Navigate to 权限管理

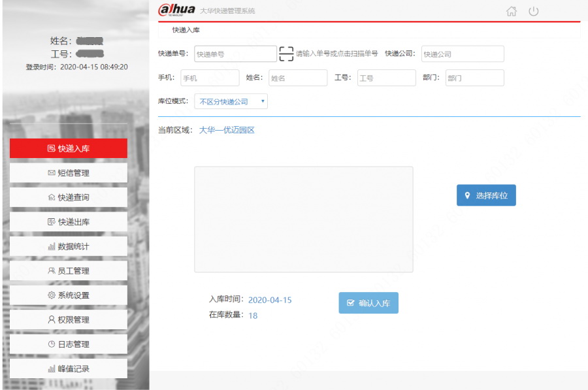[x=69, y=319]
